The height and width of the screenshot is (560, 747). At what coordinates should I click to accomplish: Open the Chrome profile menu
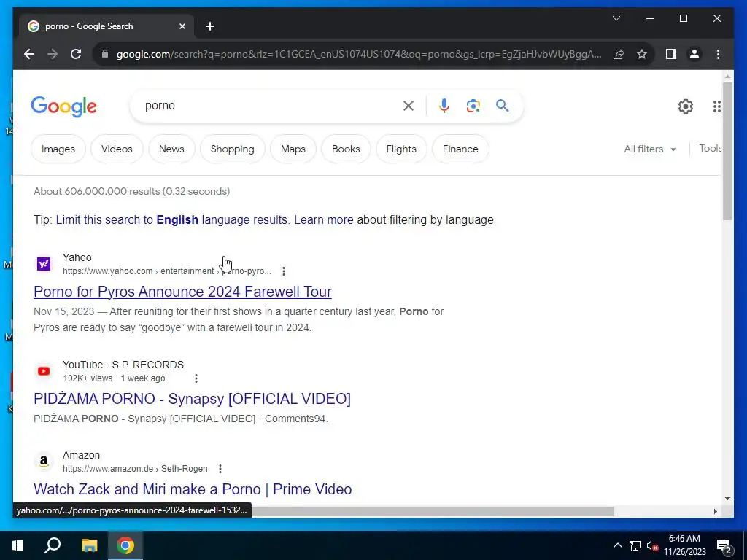(694, 54)
